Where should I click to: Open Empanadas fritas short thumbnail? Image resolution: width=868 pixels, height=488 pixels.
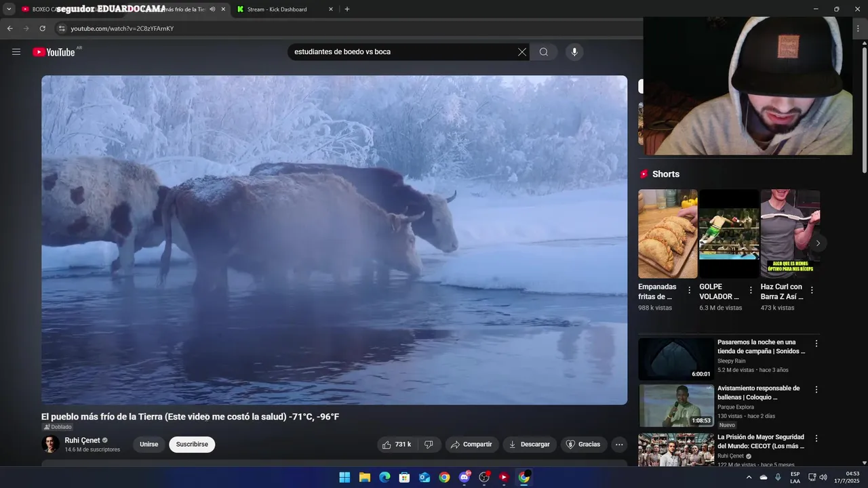pyautogui.click(x=668, y=234)
